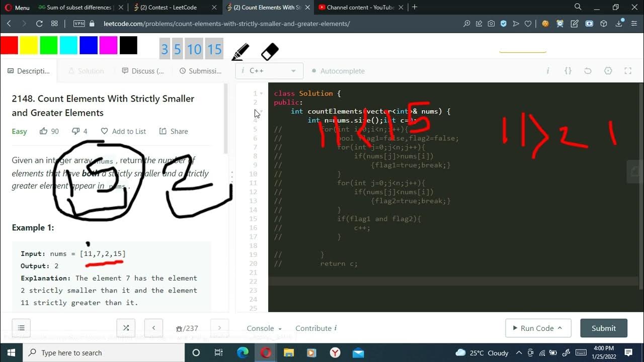This screenshot has height=362, width=644.
Task: Like the problem with thumbs up
Action: point(49,131)
